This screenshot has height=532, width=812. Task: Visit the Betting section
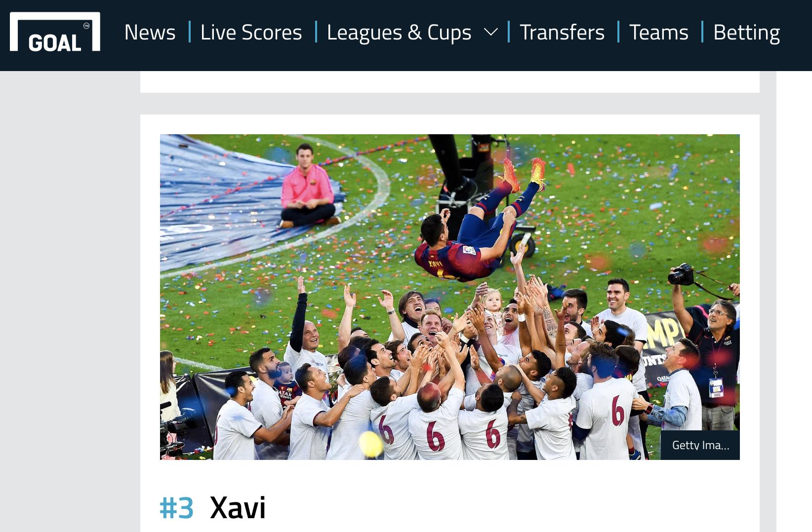pos(746,32)
